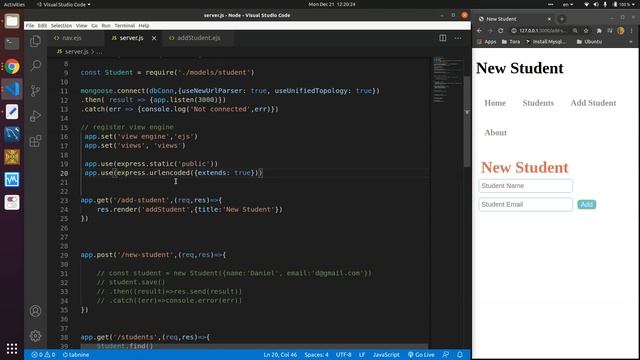640x360 pixels.
Task: Follow the Students nav link
Action: pos(538,103)
